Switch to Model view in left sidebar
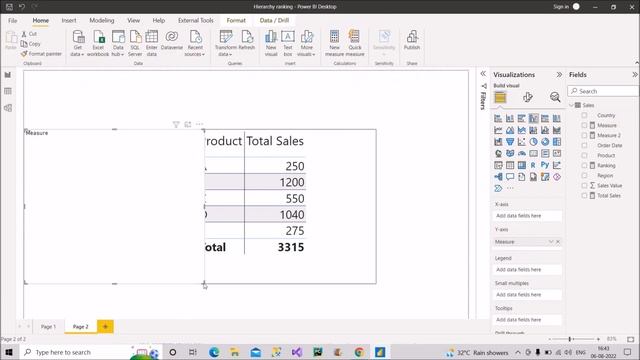 8,108
